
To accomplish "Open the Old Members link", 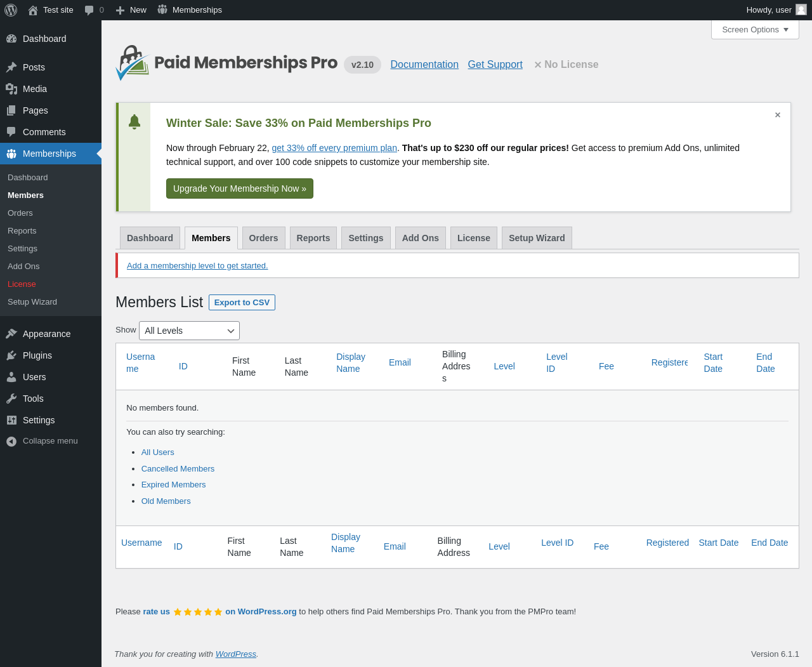I will click(166, 501).
